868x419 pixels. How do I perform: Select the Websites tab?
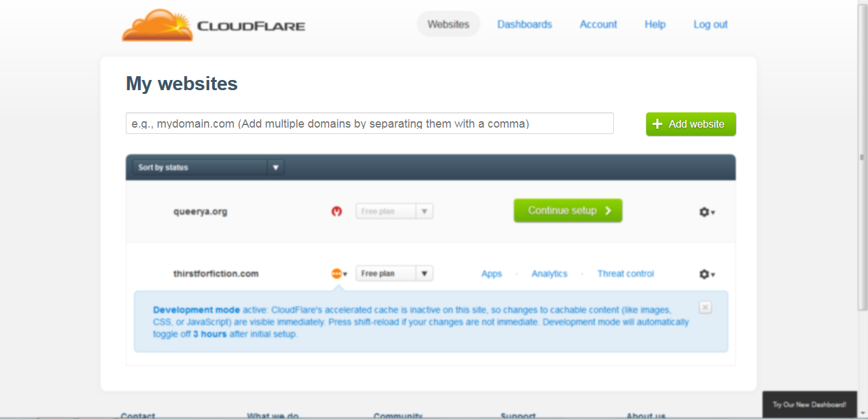coord(449,24)
